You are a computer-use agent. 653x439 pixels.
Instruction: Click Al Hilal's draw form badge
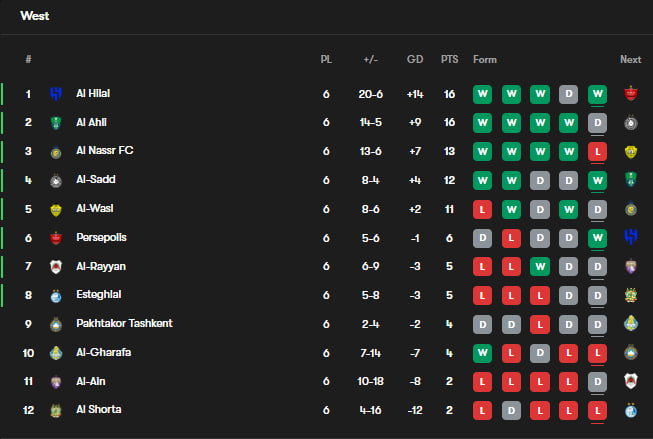[x=568, y=94]
